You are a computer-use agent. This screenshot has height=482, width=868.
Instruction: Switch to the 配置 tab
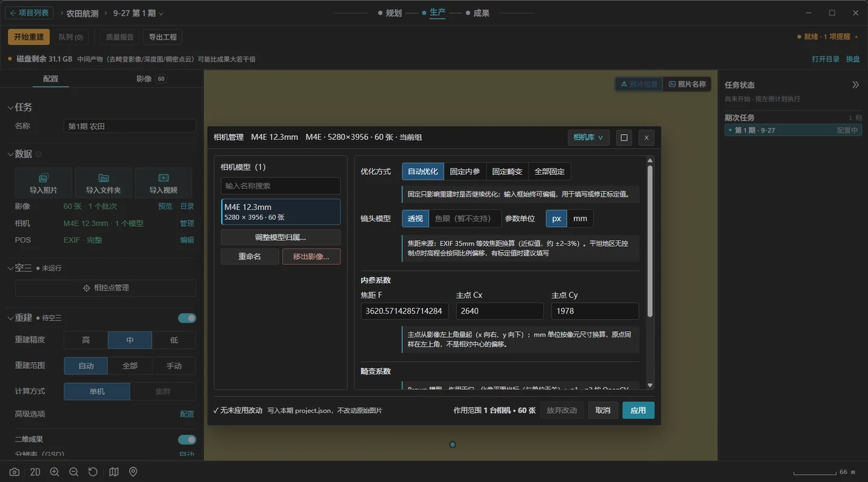click(x=51, y=78)
